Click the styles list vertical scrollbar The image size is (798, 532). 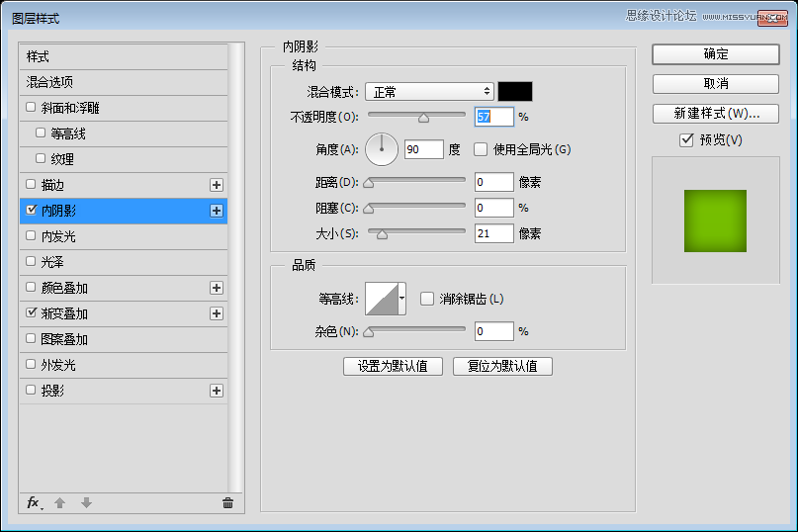pyautogui.click(x=234, y=267)
